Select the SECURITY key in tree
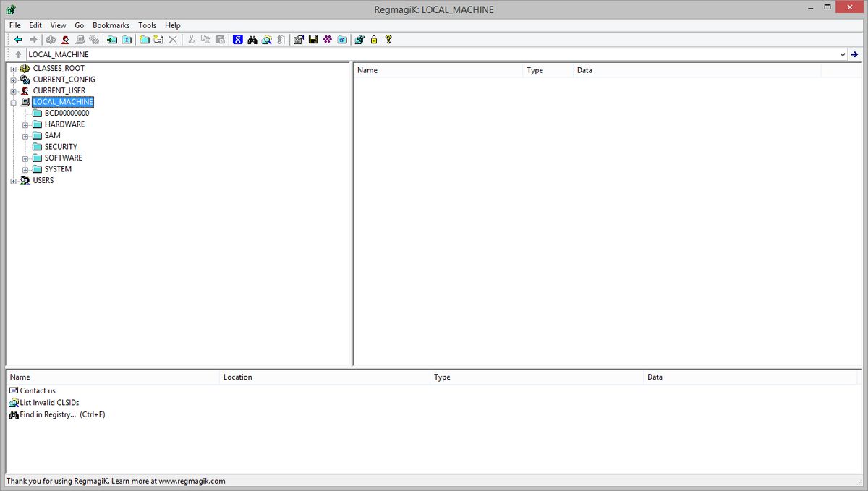868x491 pixels. pos(61,147)
